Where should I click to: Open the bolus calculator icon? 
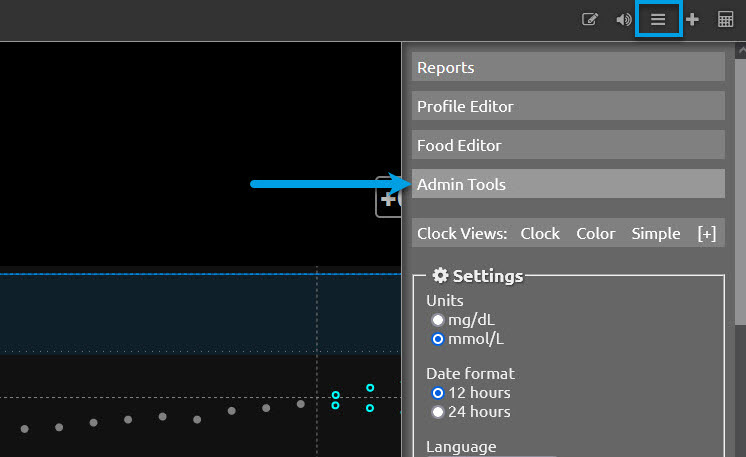726,19
